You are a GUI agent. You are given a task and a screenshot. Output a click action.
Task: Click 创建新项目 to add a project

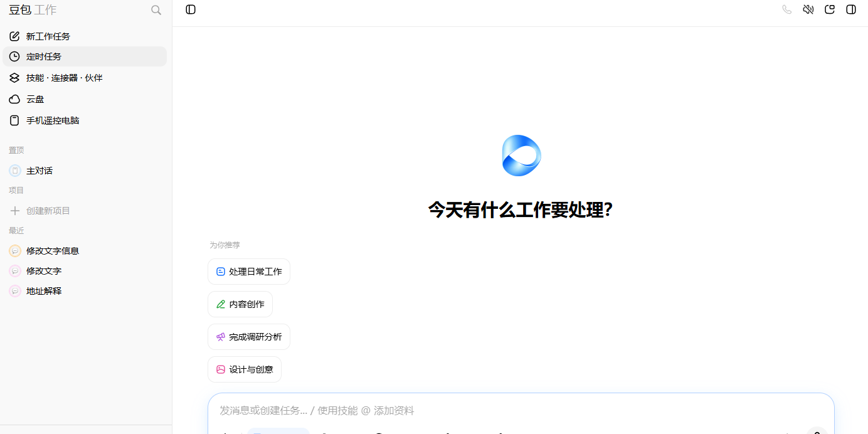click(85, 211)
